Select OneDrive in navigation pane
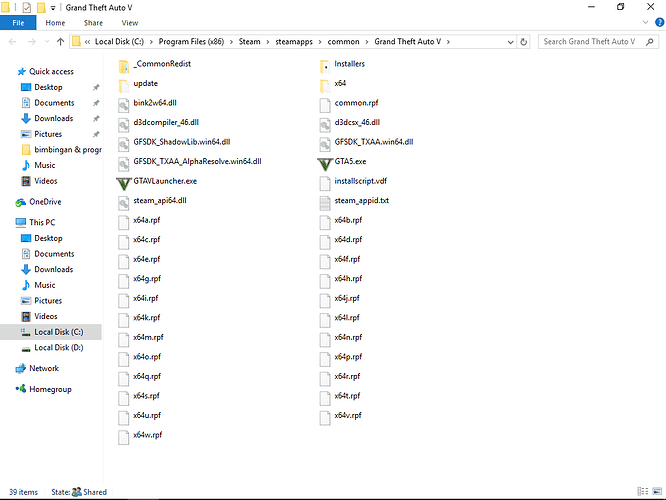 [45, 202]
